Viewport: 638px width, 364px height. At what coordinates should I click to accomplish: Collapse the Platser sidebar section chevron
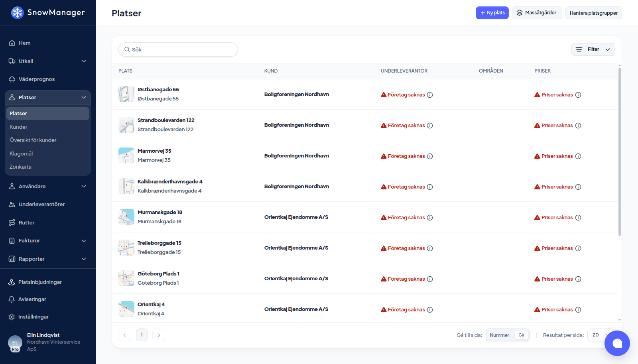pyautogui.click(x=84, y=97)
